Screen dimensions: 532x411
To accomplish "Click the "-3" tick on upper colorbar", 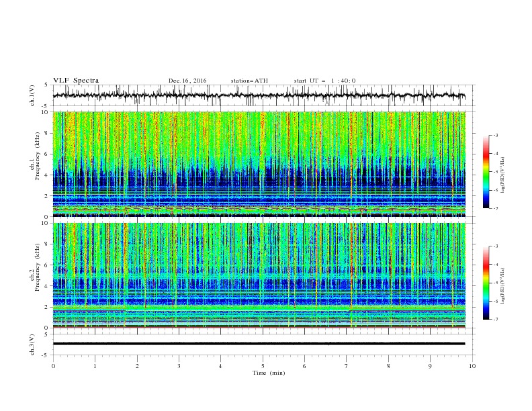I will (x=496, y=135).
